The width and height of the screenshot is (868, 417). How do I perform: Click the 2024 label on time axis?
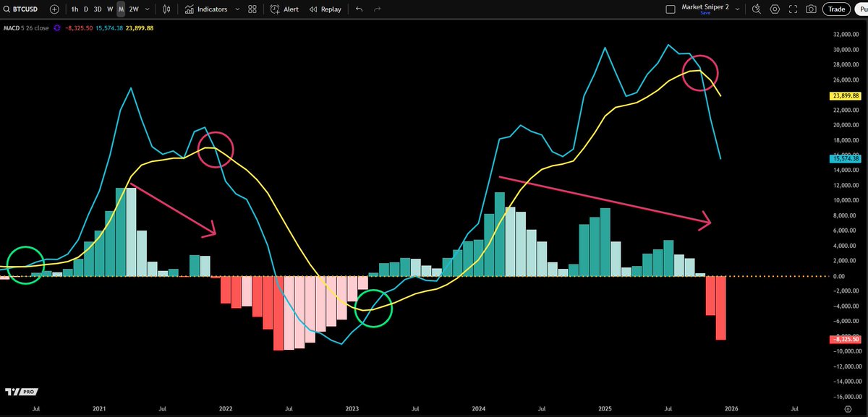(x=479, y=408)
